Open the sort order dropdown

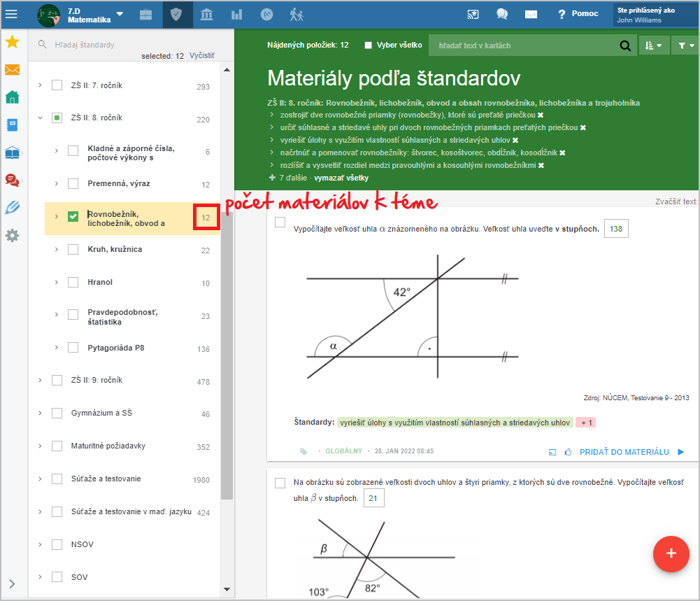click(x=654, y=45)
